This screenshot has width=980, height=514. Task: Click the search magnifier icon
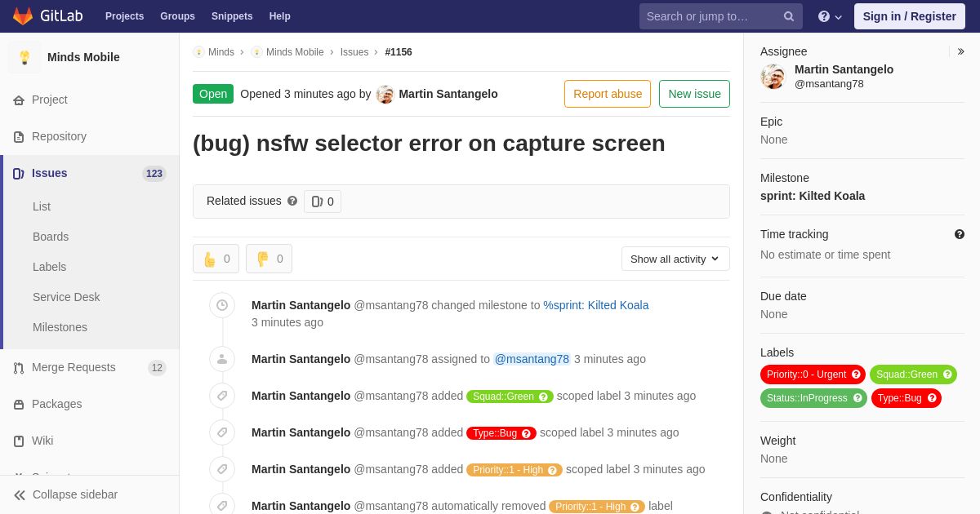[789, 16]
